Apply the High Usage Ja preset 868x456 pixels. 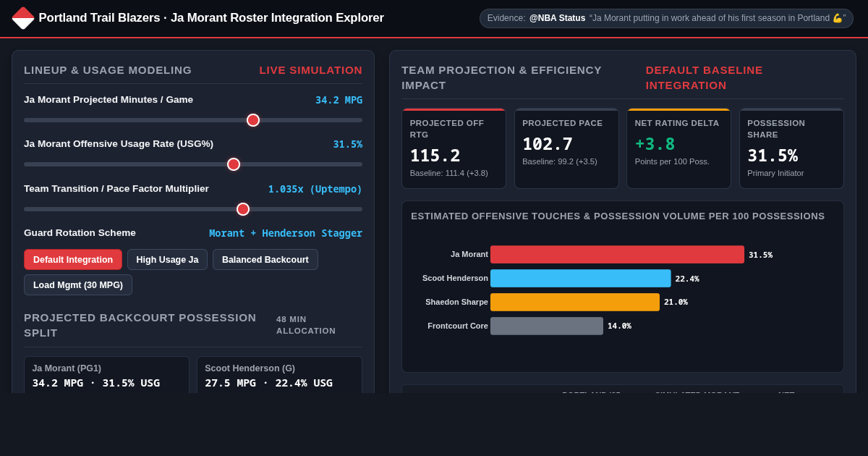(167, 260)
